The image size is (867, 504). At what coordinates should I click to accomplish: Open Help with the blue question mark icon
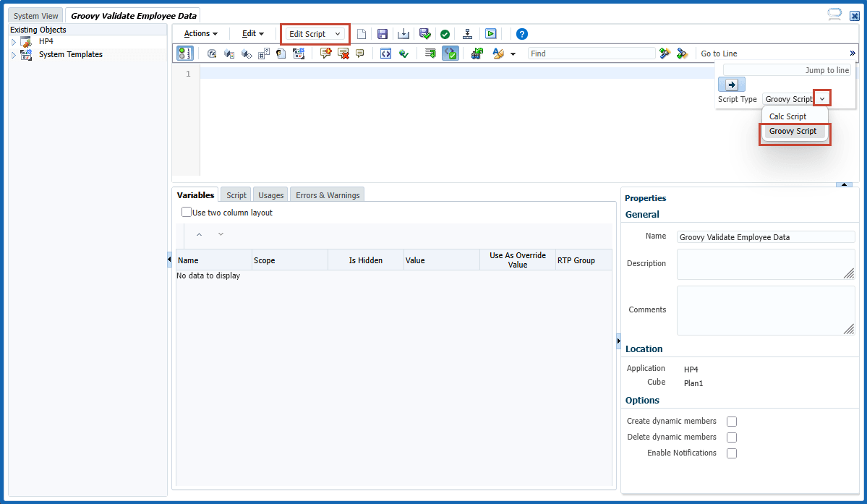coord(521,34)
